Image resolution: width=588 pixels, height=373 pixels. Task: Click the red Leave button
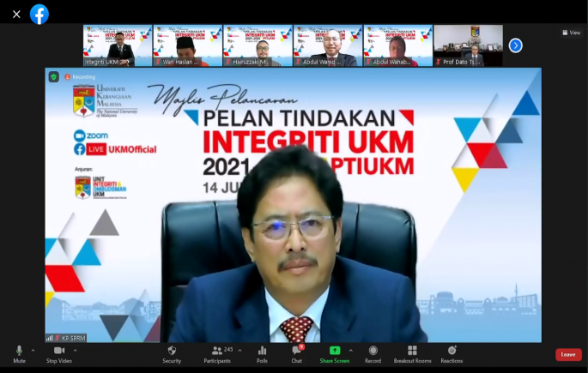(567, 354)
